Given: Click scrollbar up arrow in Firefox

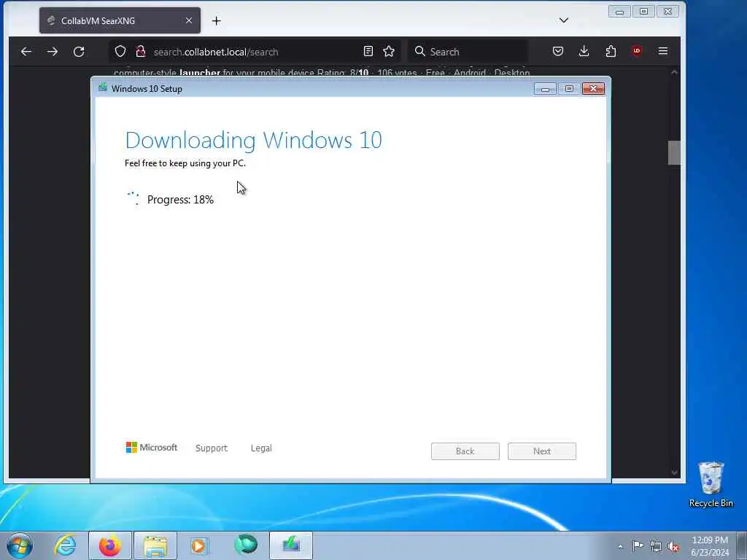Looking at the screenshot, I should 674,72.
